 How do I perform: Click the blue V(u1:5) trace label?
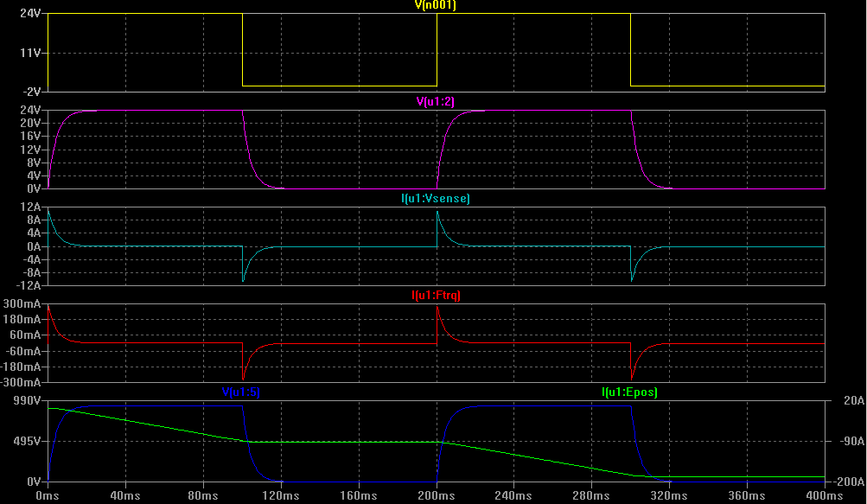[x=241, y=392]
